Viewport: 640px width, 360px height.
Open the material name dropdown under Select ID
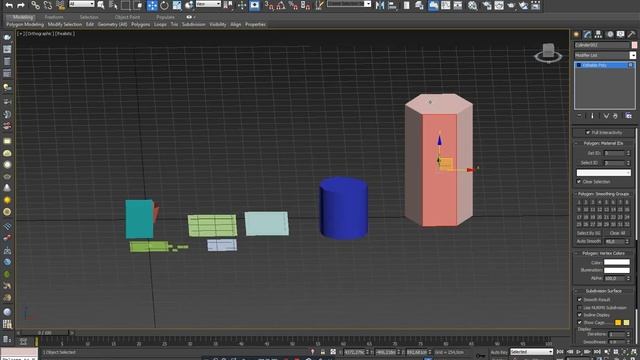[x=603, y=173]
